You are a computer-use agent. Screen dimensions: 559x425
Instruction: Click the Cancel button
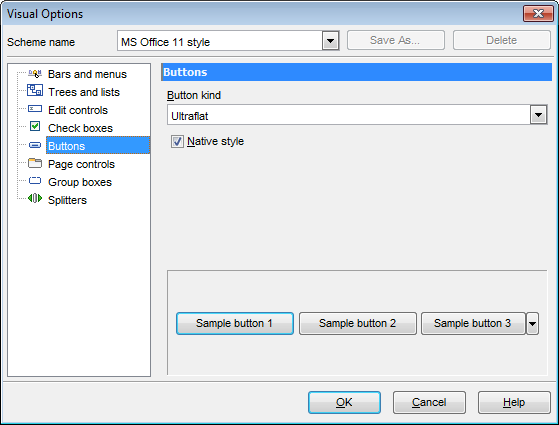pyautogui.click(x=429, y=403)
